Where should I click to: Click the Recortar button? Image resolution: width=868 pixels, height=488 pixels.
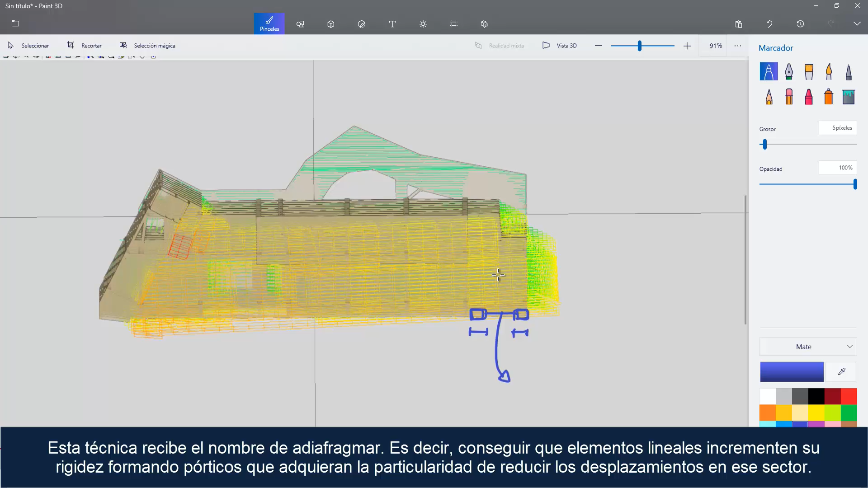click(85, 46)
